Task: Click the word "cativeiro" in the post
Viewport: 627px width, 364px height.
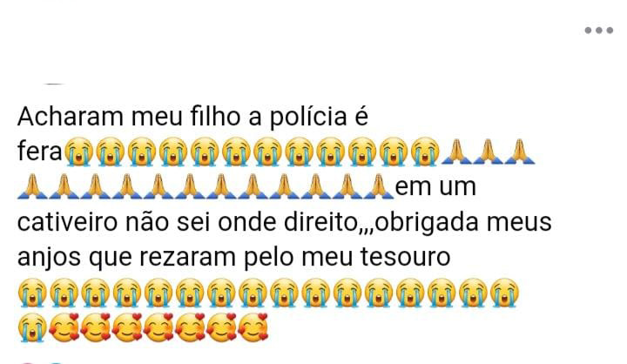Action: pos(68,222)
